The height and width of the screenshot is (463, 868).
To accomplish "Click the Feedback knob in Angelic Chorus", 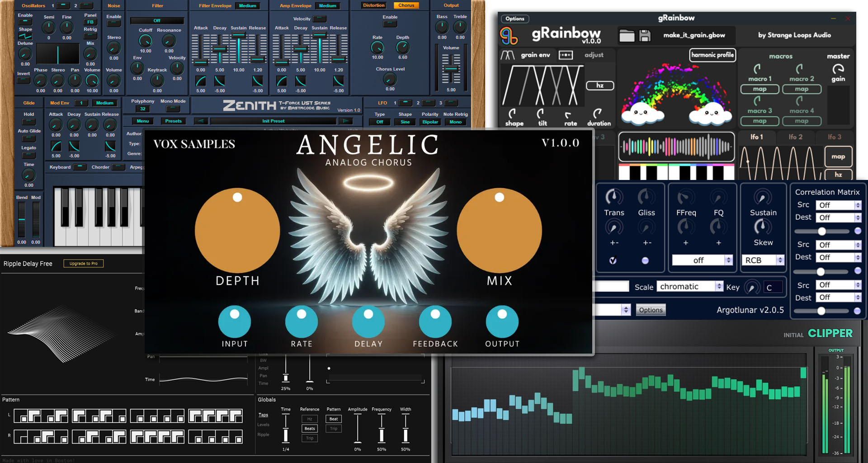I will [x=435, y=321].
